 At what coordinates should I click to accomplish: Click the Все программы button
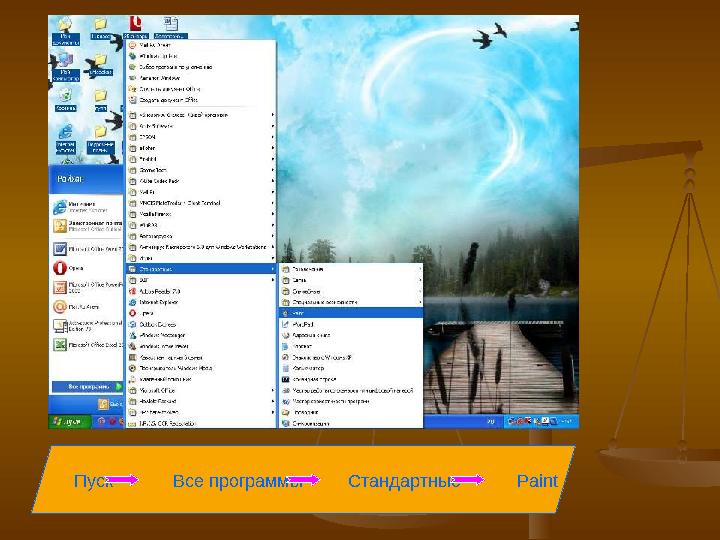(x=87, y=387)
